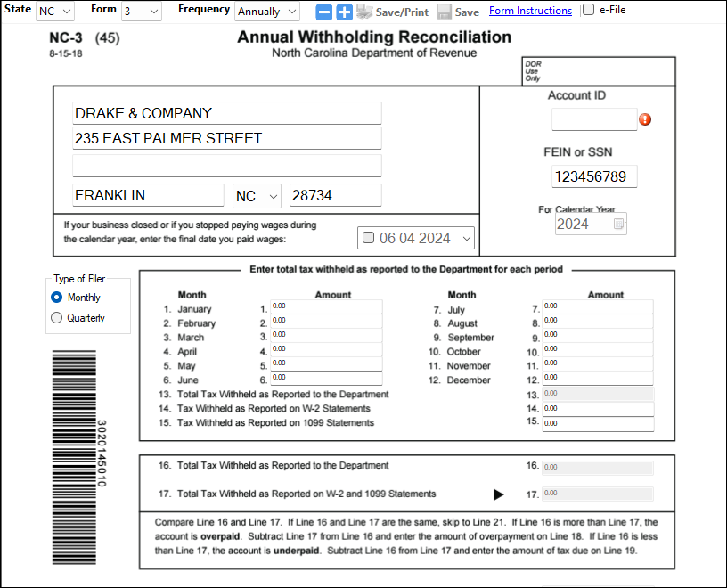Click the zoom out minus icon
The image size is (727, 588).
323,12
